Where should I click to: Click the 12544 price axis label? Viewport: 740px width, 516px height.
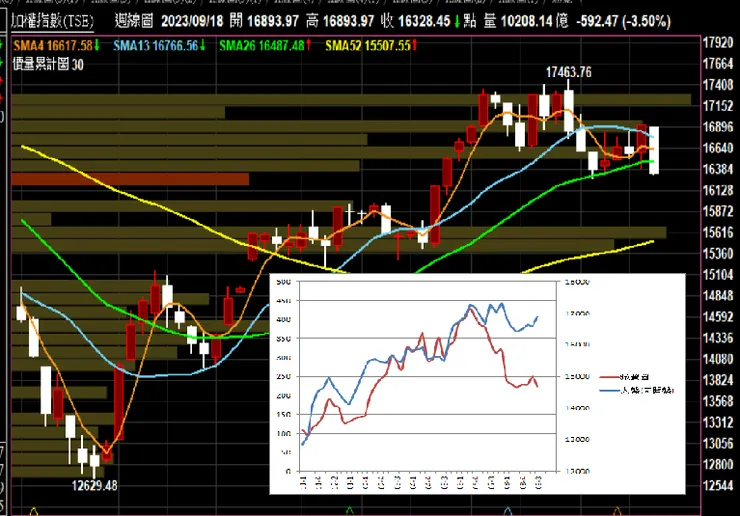(x=718, y=486)
